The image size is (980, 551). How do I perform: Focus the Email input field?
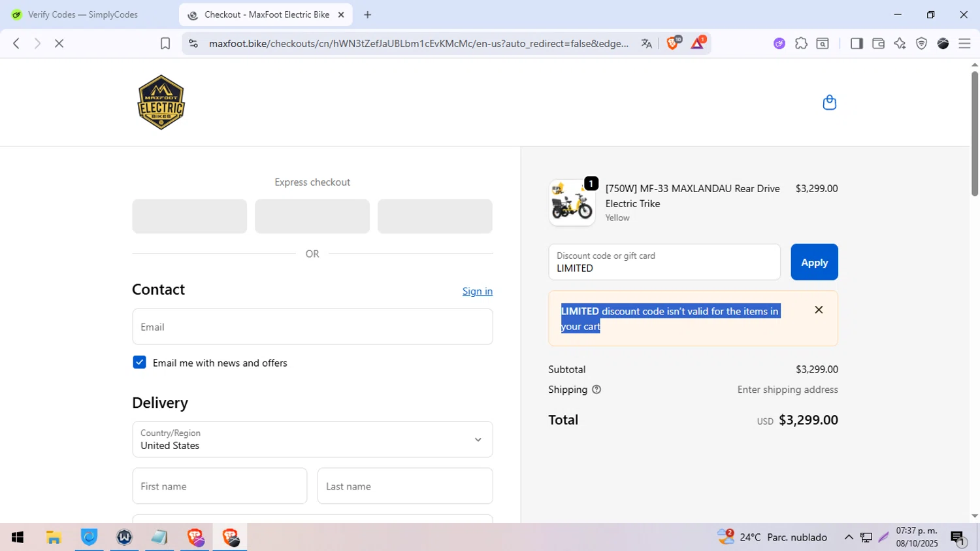(x=312, y=327)
